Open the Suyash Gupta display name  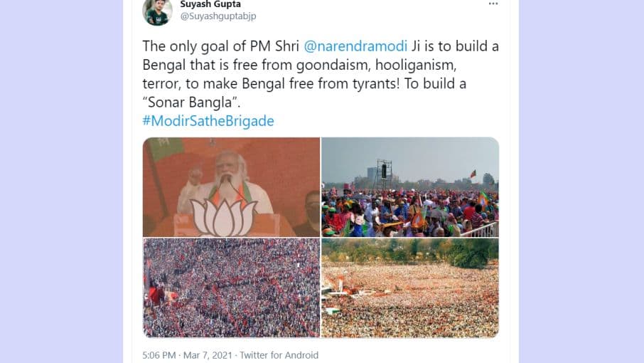click(210, 4)
